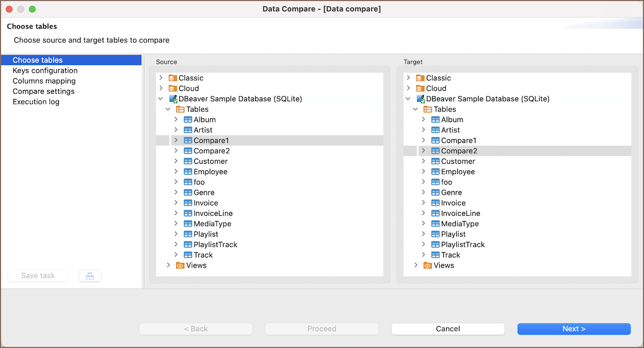Image resolution: width=644 pixels, height=348 pixels.
Task: Select foo table name in Source tree
Action: [x=199, y=182]
